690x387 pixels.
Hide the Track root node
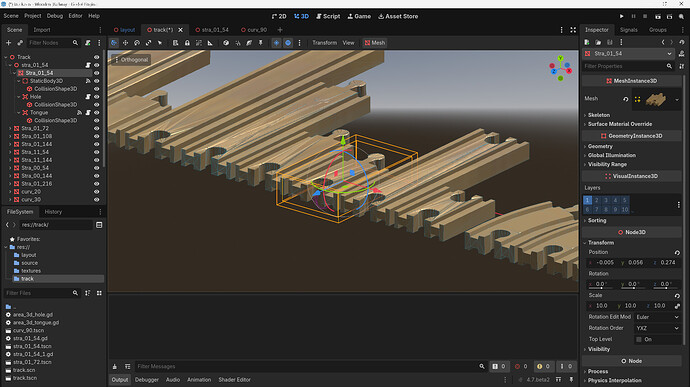tap(96, 57)
